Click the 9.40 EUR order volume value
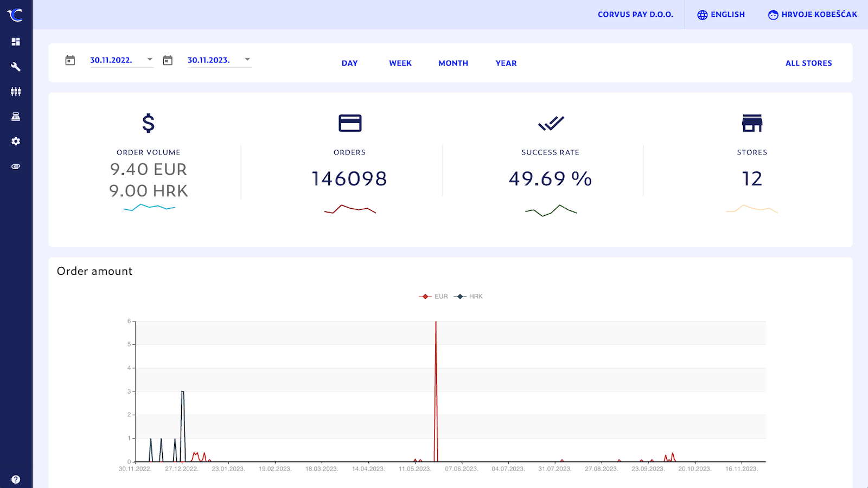Image resolution: width=868 pixels, height=488 pixels. [x=149, y=169]
